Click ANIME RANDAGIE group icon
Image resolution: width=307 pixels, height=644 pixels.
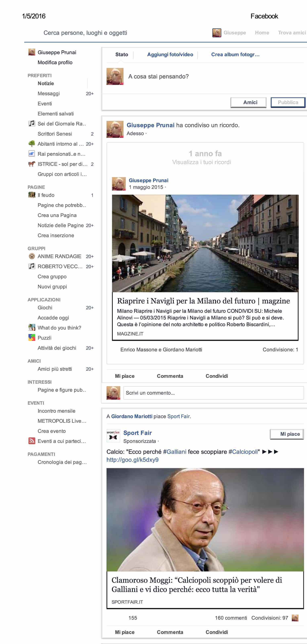(x=32, y=256)
